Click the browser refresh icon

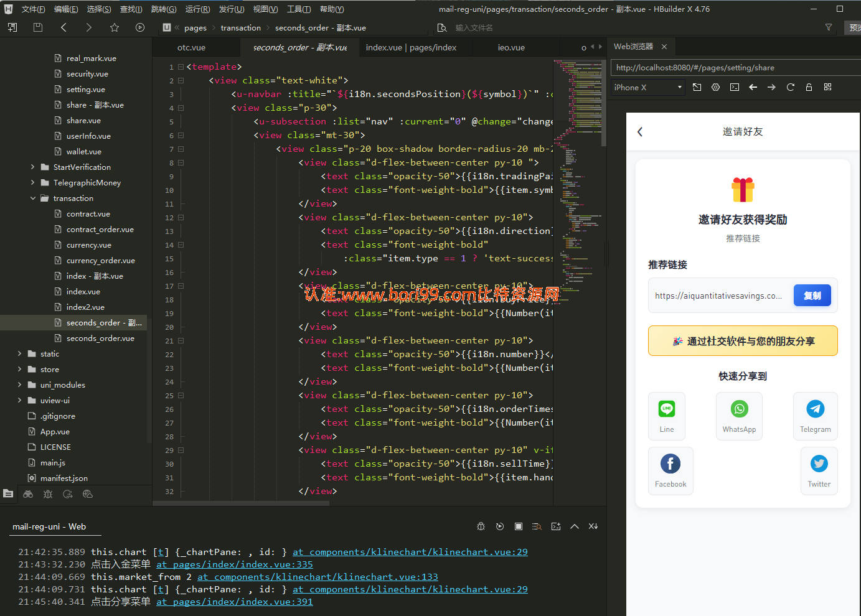791,87
